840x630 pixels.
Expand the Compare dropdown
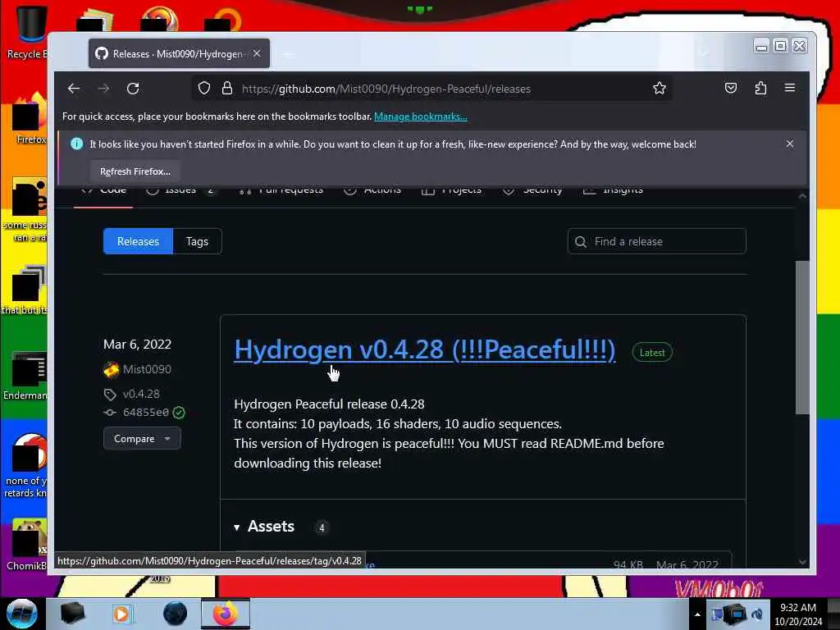(142, 439)
